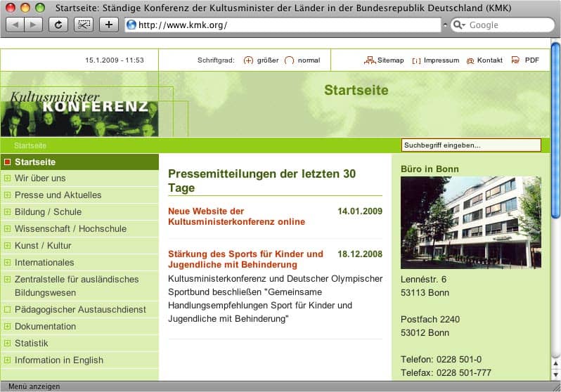Open Information in English menu item
Screen dimensions: 561x392
point(59,360)
